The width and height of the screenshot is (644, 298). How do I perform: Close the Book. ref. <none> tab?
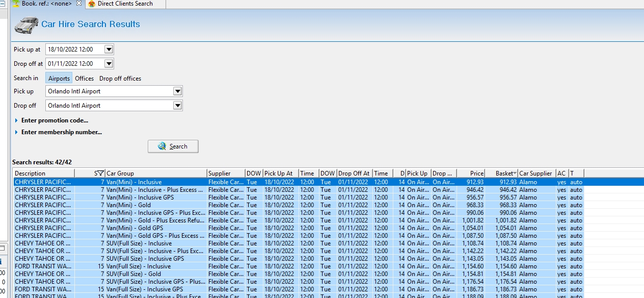point(79,4)
